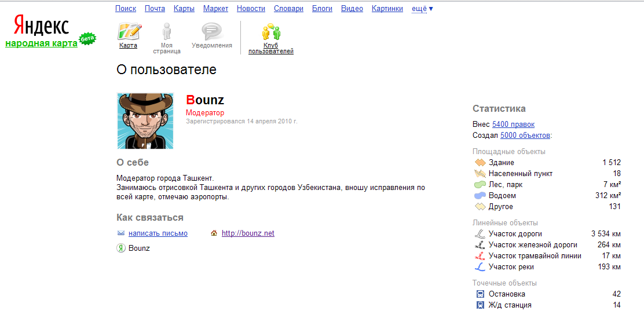Click the envelope icon for написать письмо
644x329 pixels.
121,233
